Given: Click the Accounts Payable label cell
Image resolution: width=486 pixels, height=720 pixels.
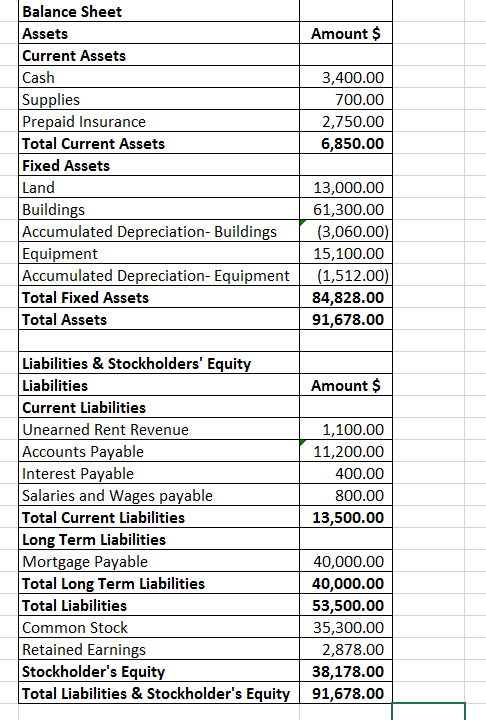Looking at the screenshot, I should [159, 451].
